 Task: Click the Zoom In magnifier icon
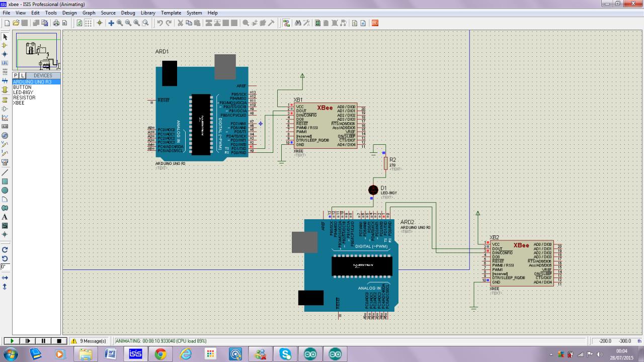tap(120, 23)
